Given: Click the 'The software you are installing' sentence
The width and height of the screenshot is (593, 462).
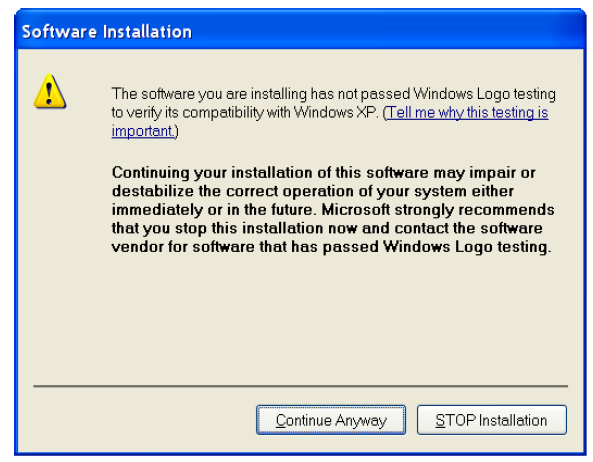Looking at the screenshot, I should tap(209, 94).
